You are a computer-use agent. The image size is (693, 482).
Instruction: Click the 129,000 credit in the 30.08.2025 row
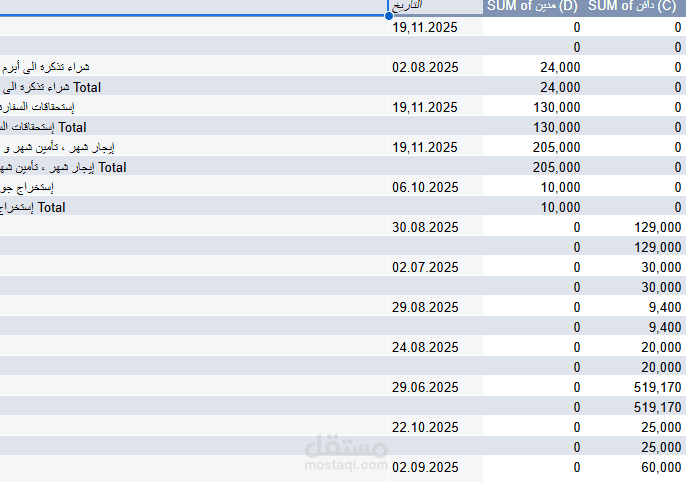pos(658,228)
